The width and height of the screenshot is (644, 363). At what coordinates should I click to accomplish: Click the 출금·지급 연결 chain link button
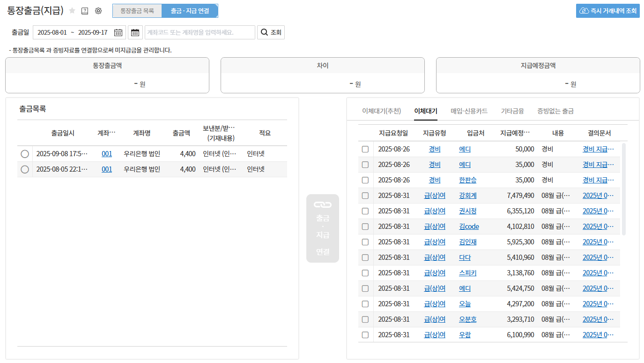tap(322, 228)
